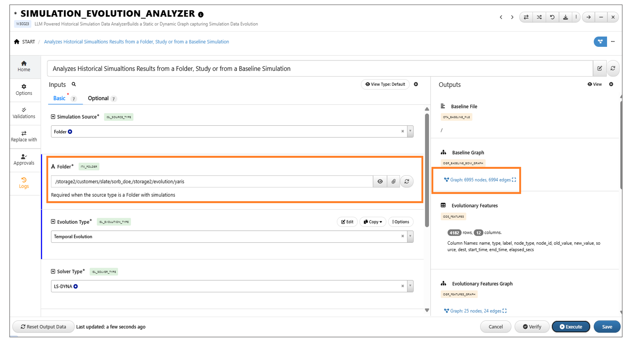Open Validations in the left sidebar
This screenshot has height=338, width=644.
(x=24, y=113)
